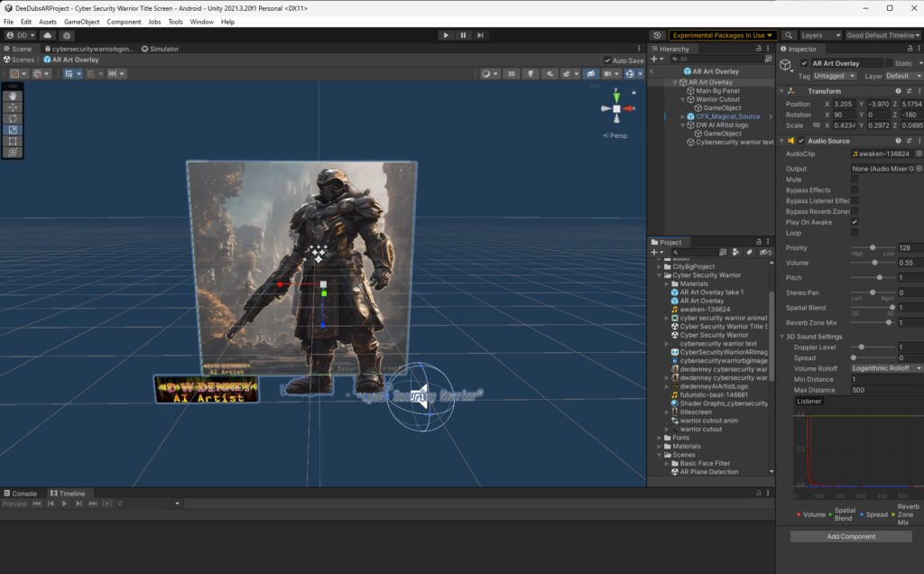Toggle the Auto Save checkbox

607,60
